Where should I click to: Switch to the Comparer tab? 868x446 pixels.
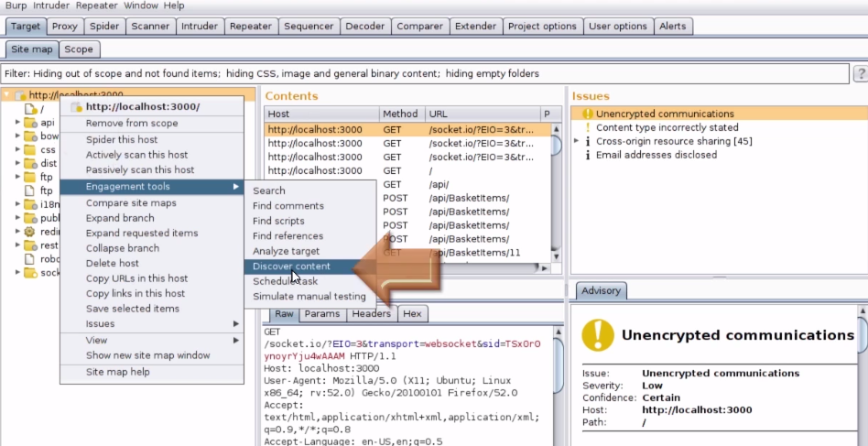(419, 26)
